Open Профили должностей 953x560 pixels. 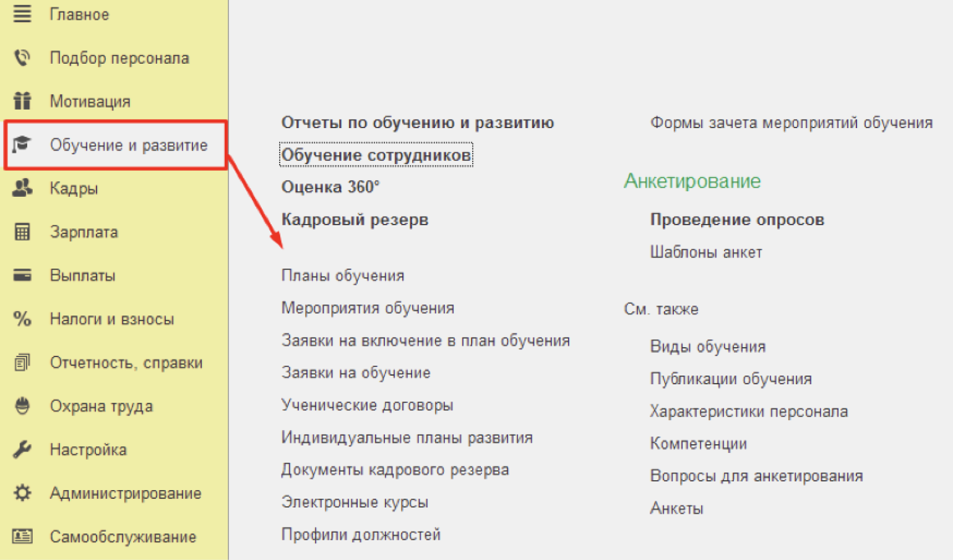pyautogui.click(x=361, y=534)
